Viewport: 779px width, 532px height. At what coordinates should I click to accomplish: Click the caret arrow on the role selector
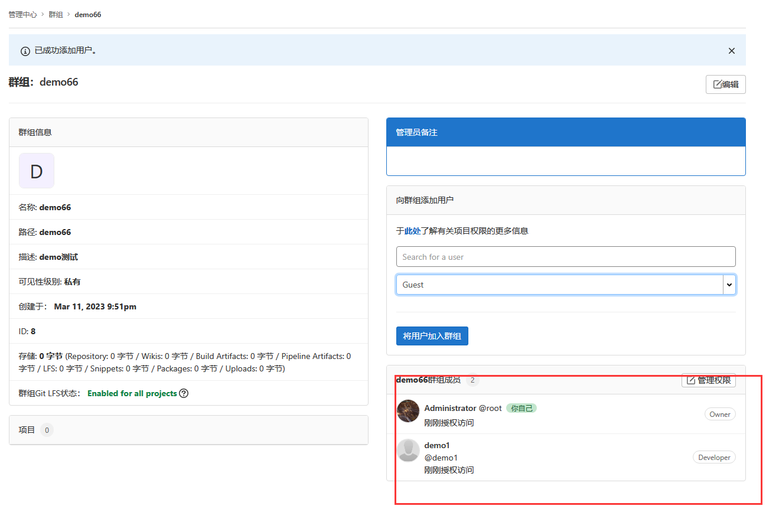pos(729,285)
